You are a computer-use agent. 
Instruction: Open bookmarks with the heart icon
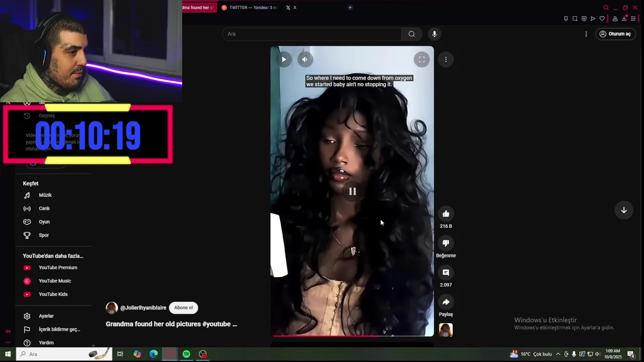coord(602,19)
